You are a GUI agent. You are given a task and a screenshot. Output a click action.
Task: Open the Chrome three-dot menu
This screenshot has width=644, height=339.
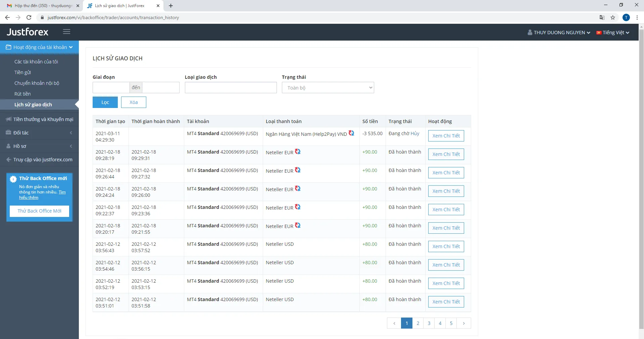click(x=637, y=17)
